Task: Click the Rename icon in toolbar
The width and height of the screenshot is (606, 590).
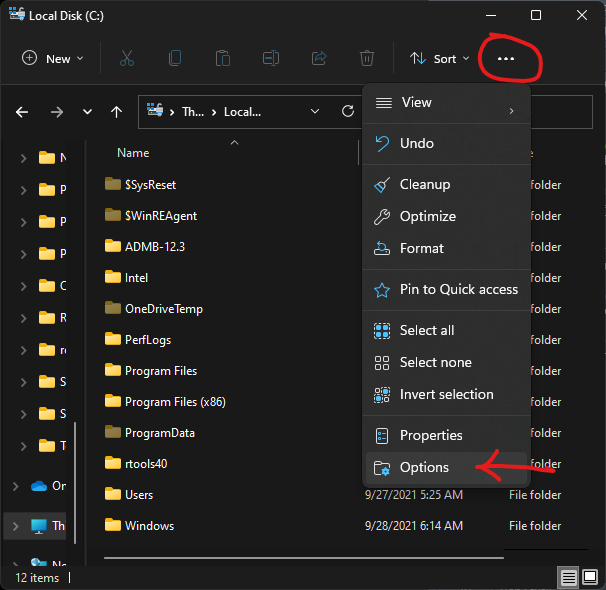Action: (x=271, y=59)
